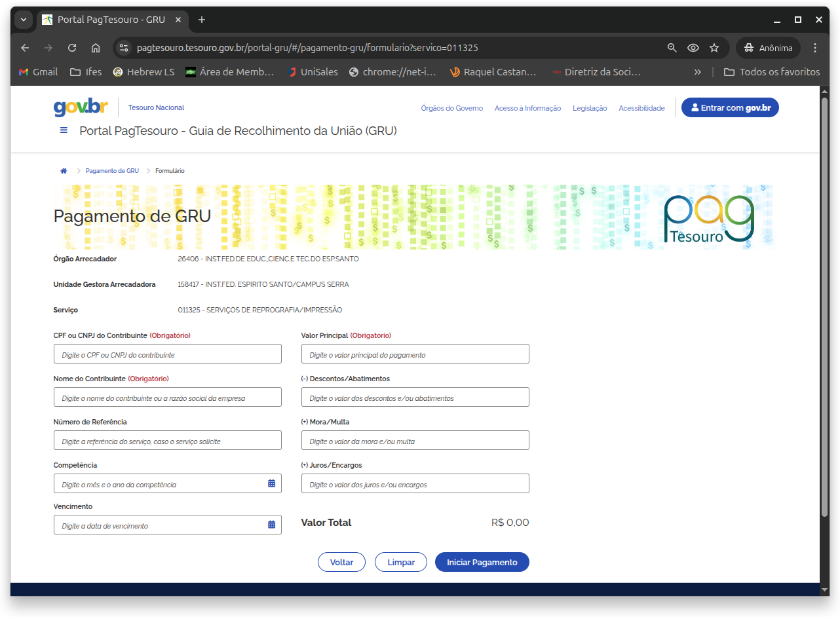Open the Vencimento calendar picker icon
The height and width of the screenshot is (617, 840).
tap(271, 525)
